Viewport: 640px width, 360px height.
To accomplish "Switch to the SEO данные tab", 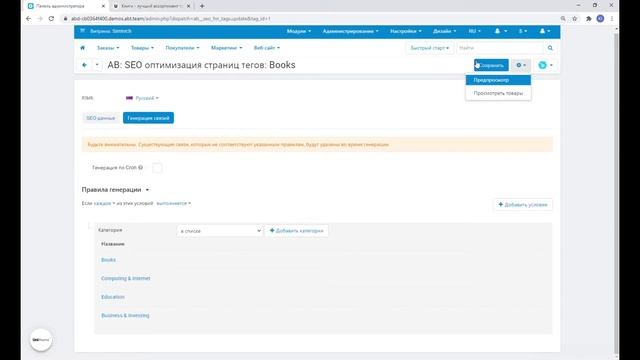I will pyautogui.click(x=100, y=118).
